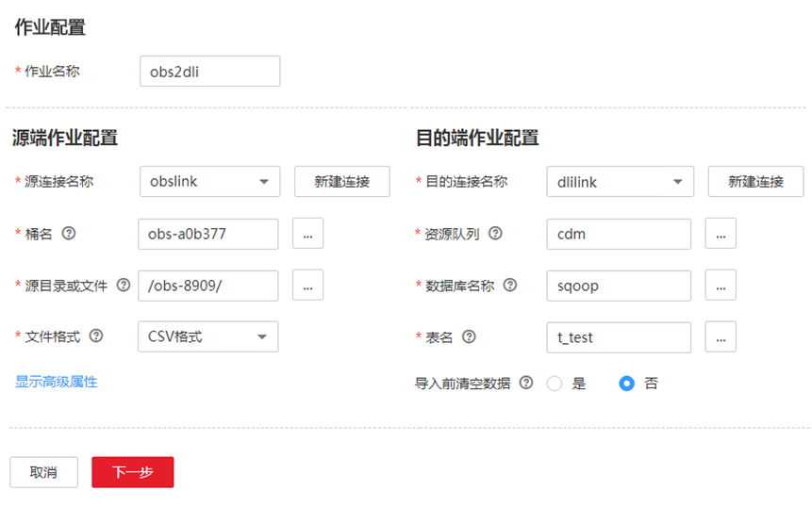Focus the 桶名 field obs-a0b377
Viewport: 812px width, 507px height.
(x=208, y=234)
